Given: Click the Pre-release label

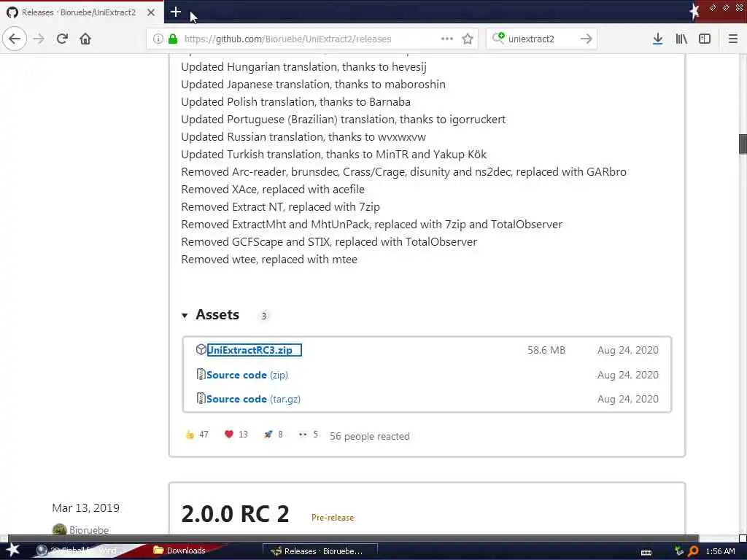Looking at the screenshot, I should 333,518.
